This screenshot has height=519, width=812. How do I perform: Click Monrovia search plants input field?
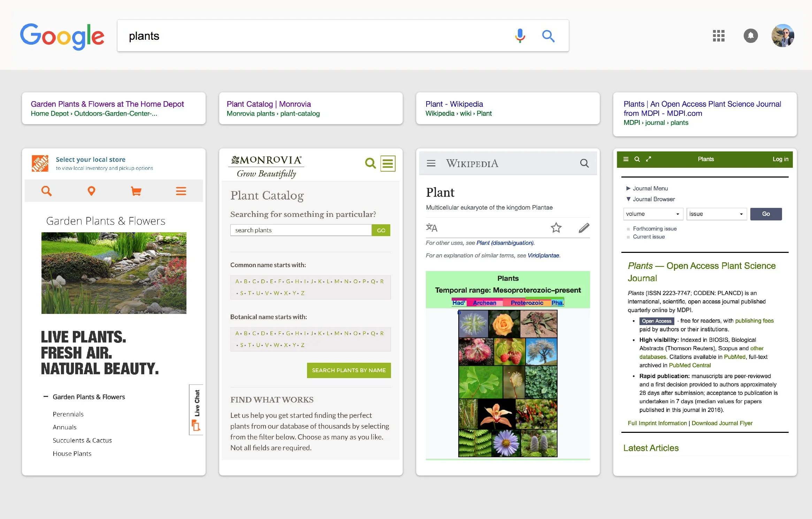coord(301,230)
